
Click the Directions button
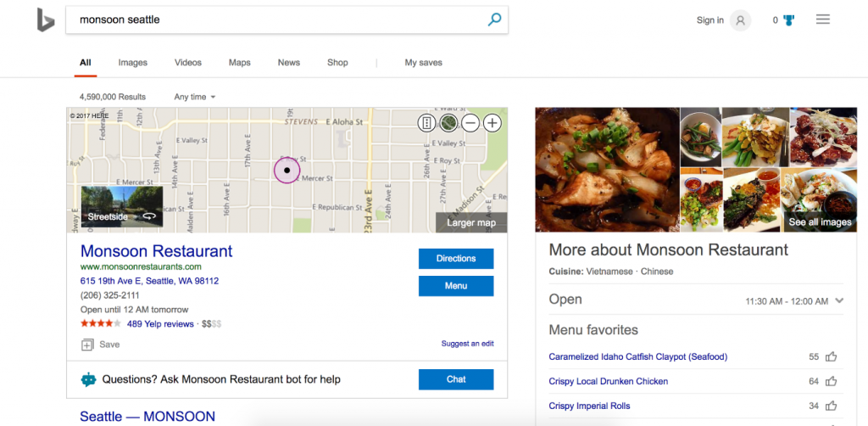456,259
